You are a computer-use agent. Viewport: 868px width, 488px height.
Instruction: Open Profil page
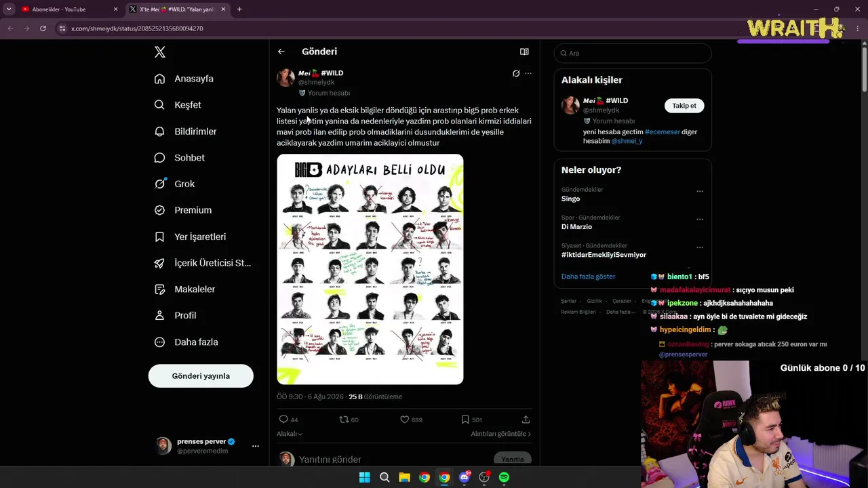pyautogui.click(x=175, y=316)
